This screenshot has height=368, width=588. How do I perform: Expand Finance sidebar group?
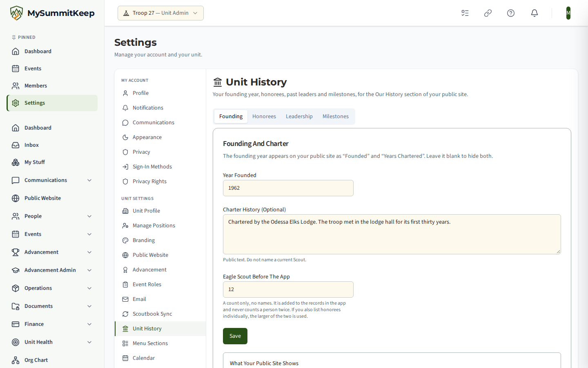click(52, 324)
